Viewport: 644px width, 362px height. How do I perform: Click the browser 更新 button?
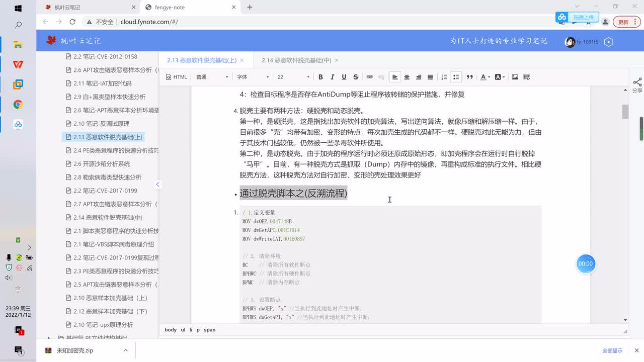(627, 22)
